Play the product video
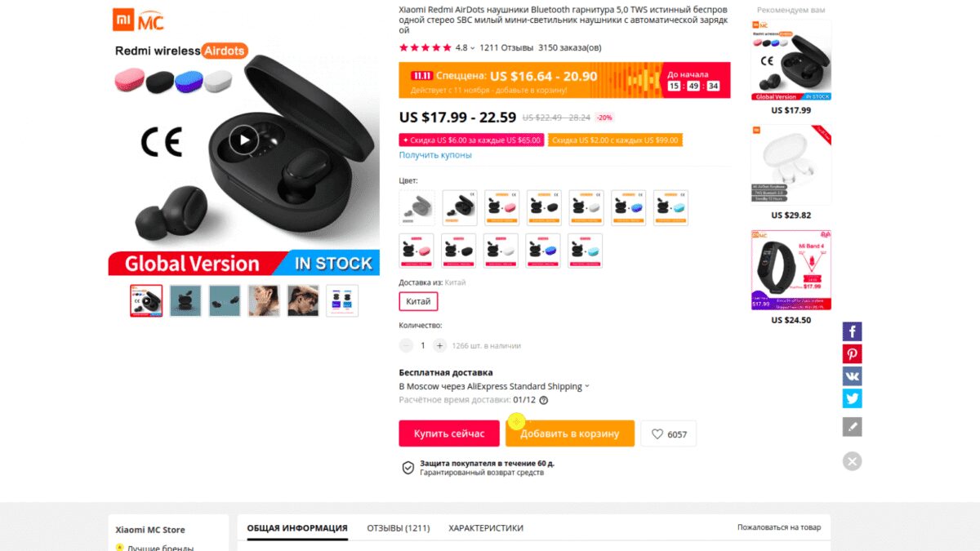The height and width of the screenshot is (551, 980). pyautogui.click(x=243, y=140)
